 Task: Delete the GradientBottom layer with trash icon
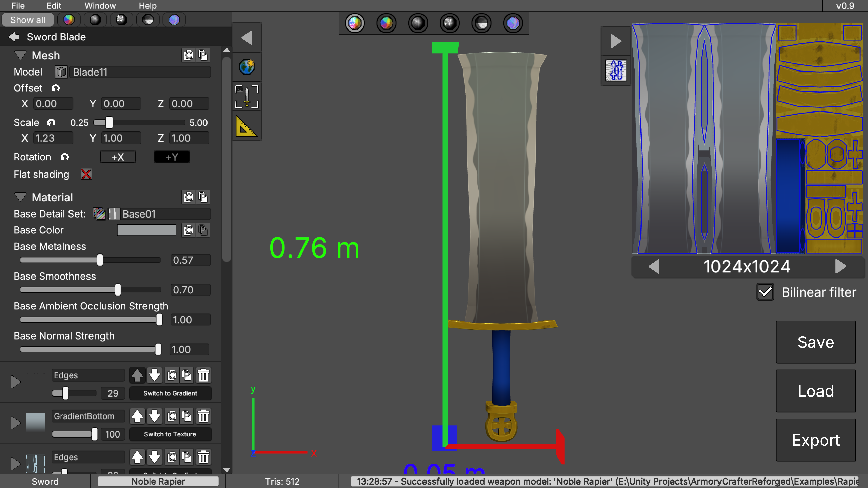click(x=203, y=416)
